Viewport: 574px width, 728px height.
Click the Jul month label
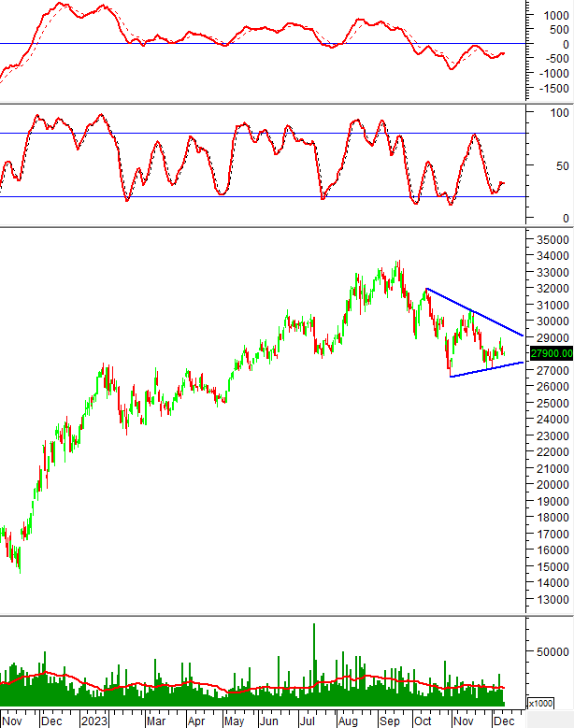307,721
